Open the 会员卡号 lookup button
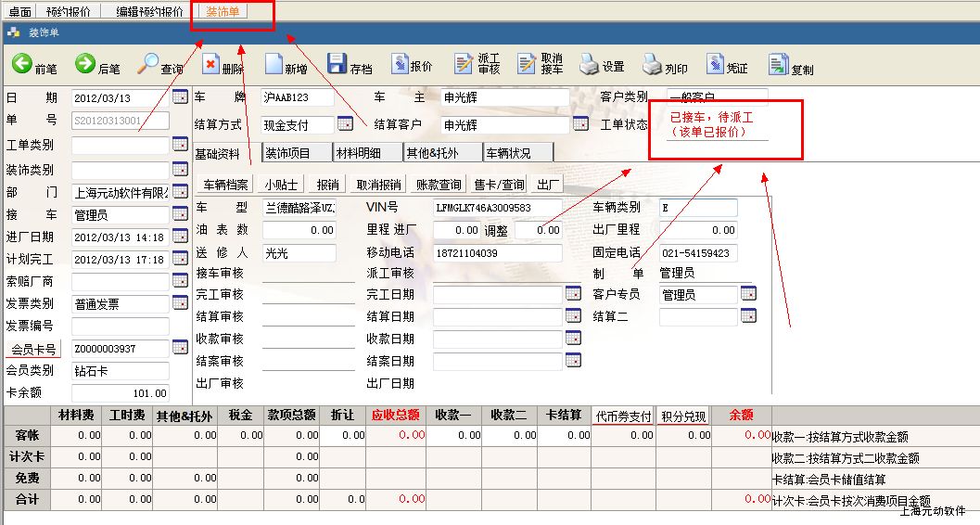The width and height of the screenshot is (980, 525). click(x=180, y=349)
